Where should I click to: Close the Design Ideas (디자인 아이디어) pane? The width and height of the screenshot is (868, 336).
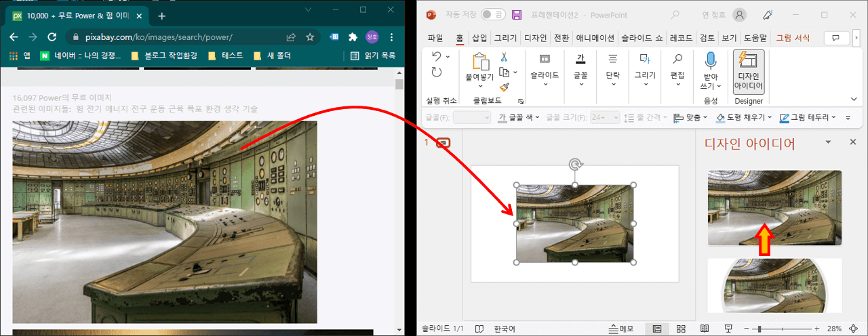coord(853,142)
